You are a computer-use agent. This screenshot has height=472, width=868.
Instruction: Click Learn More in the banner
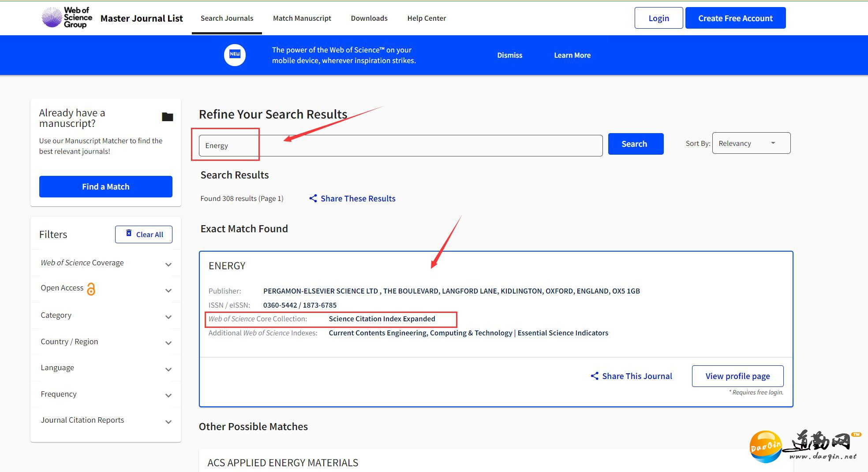(572, 55)
